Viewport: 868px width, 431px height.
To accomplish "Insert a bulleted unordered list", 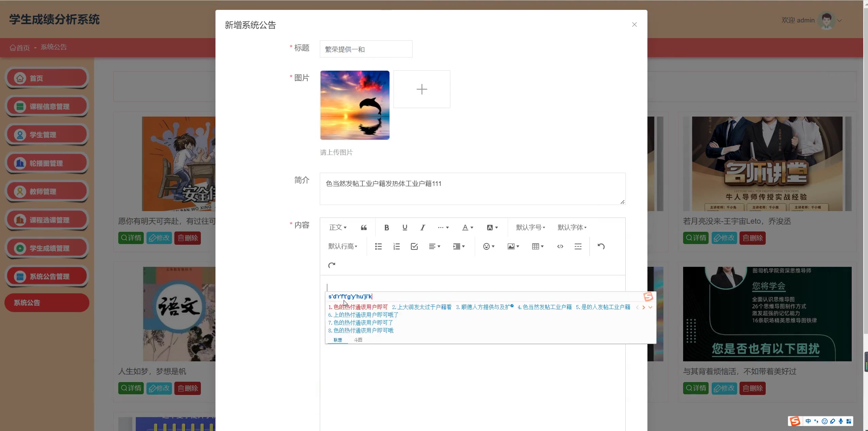I will (378, 246).
